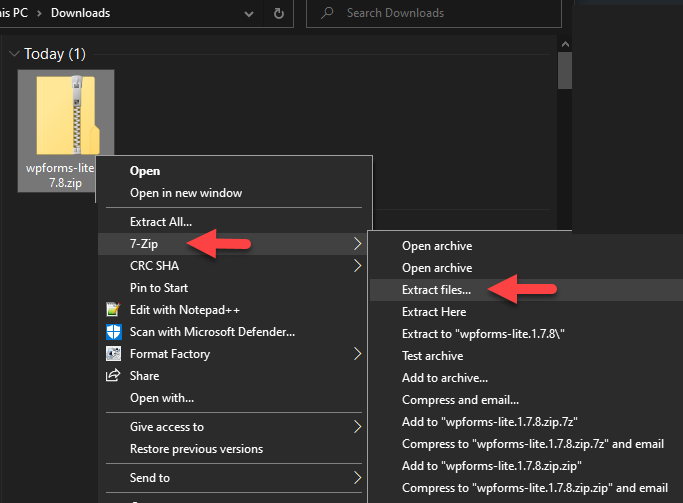Viewport: 683px width, 503px height.
Task: Click the Downloads breadcrumb in address bar
Action: click(x=81, y=14)
